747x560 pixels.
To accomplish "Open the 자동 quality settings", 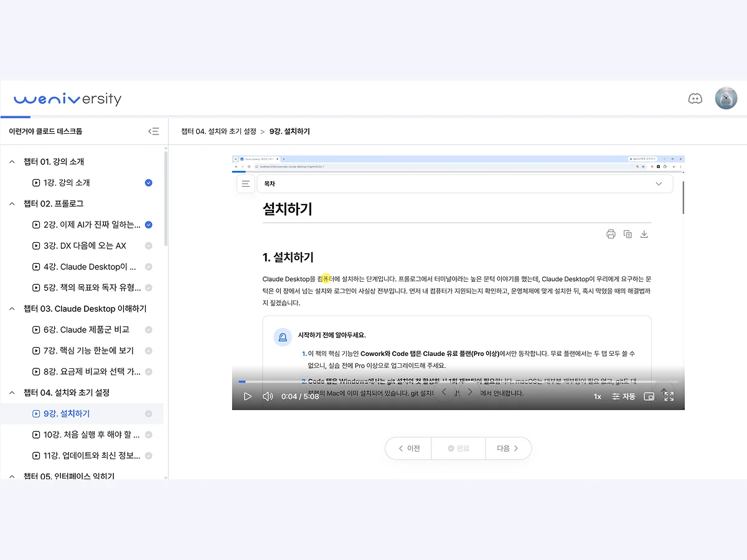I will (624, 396).
